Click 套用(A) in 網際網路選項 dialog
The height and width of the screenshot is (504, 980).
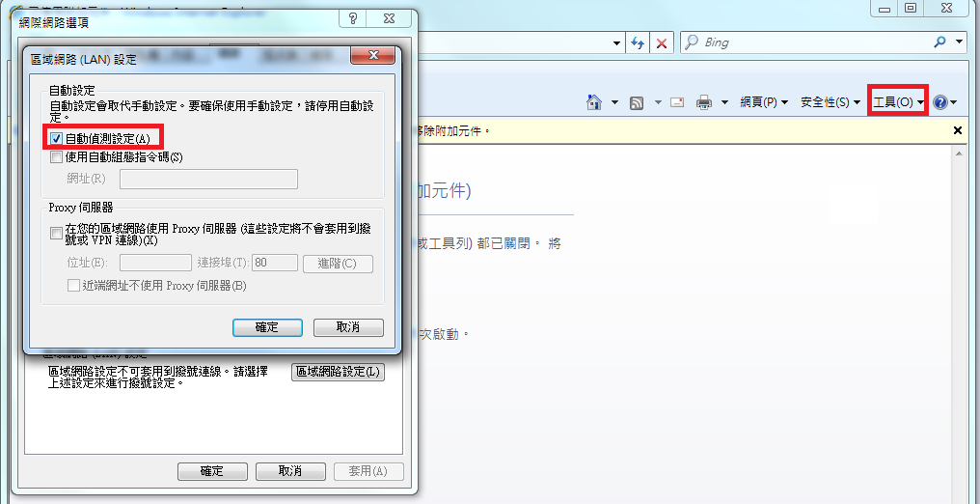(368, 471)
